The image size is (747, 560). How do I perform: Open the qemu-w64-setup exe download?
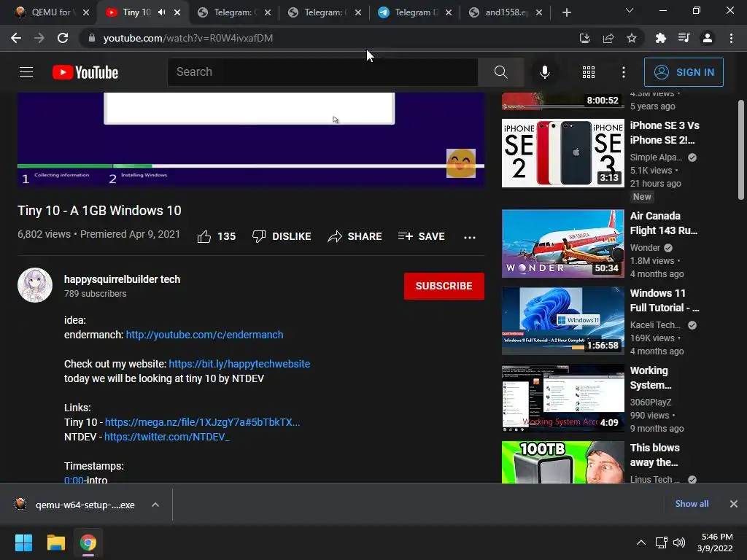(x=75, y=505)
